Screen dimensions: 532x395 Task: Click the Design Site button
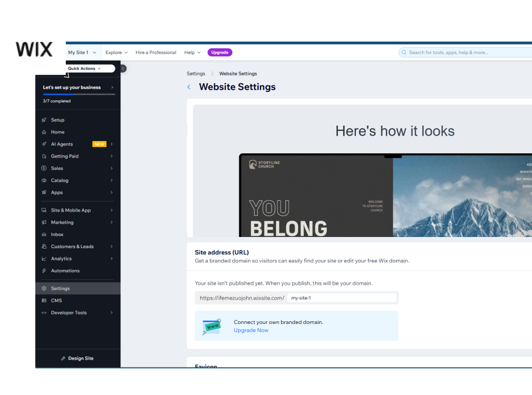pos(77,358)
